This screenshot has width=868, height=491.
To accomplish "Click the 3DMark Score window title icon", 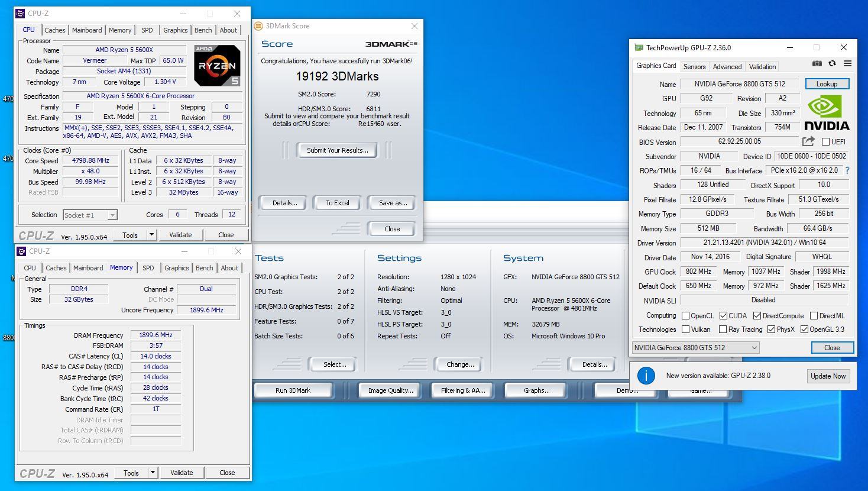I will pos(258,26).
